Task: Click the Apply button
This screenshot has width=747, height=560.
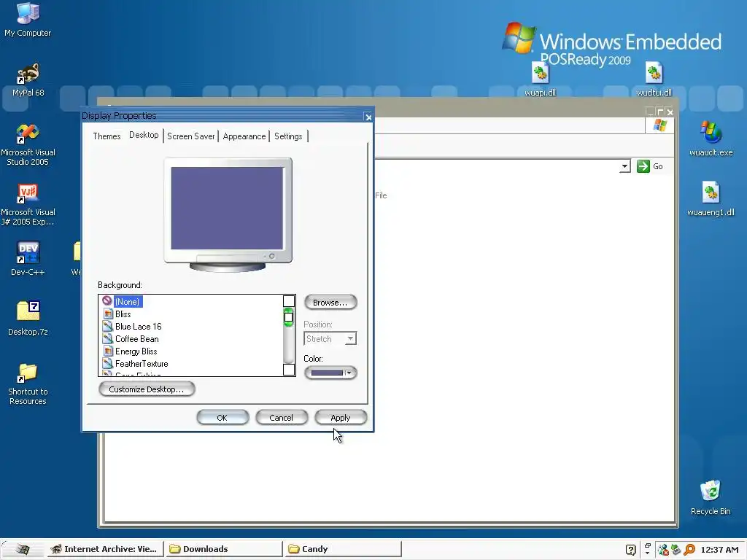Action: [341, 418]
